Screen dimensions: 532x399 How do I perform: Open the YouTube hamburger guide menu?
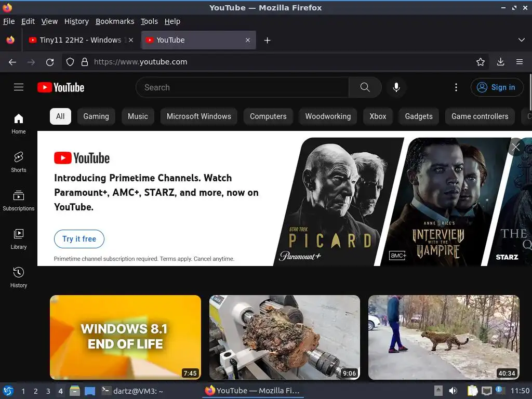click(x=19, y=87)
